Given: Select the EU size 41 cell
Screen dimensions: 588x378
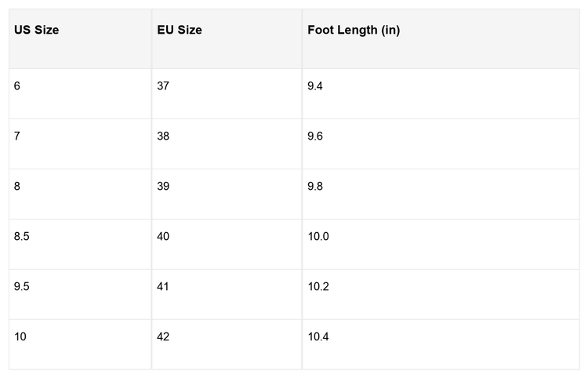Looking at the screenshot, I should click(163, 286).
